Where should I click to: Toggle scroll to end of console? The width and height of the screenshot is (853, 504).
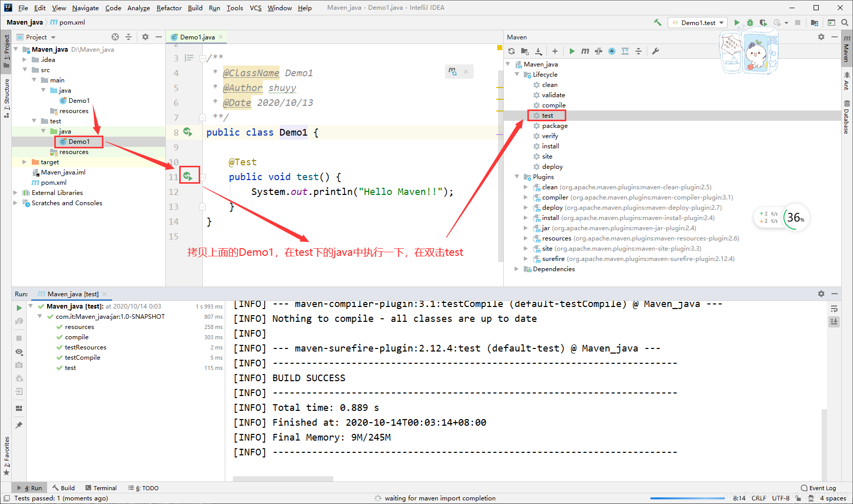point(834,321)
